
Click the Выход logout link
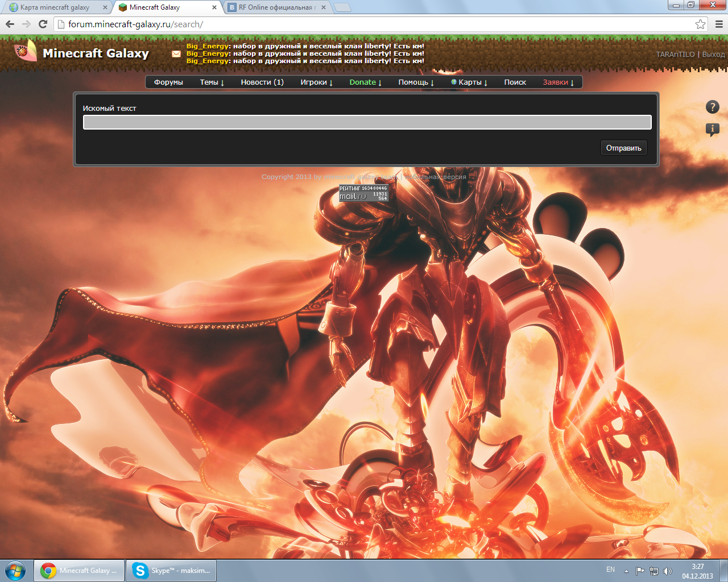(x=714, y=55)
